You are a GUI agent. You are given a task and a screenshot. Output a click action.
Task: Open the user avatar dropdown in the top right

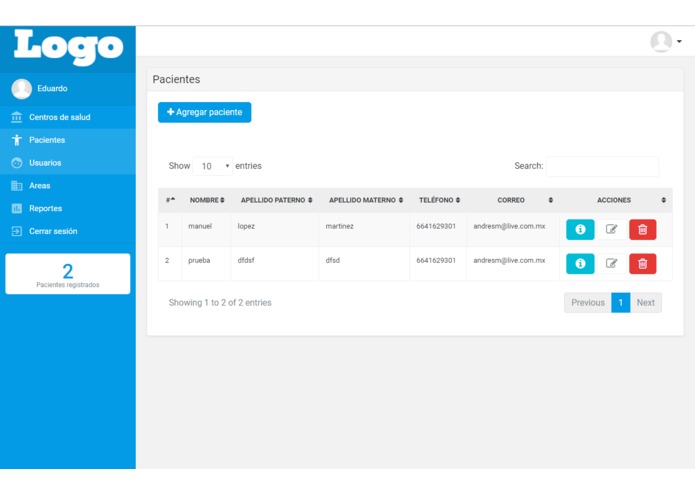[666, 42]
